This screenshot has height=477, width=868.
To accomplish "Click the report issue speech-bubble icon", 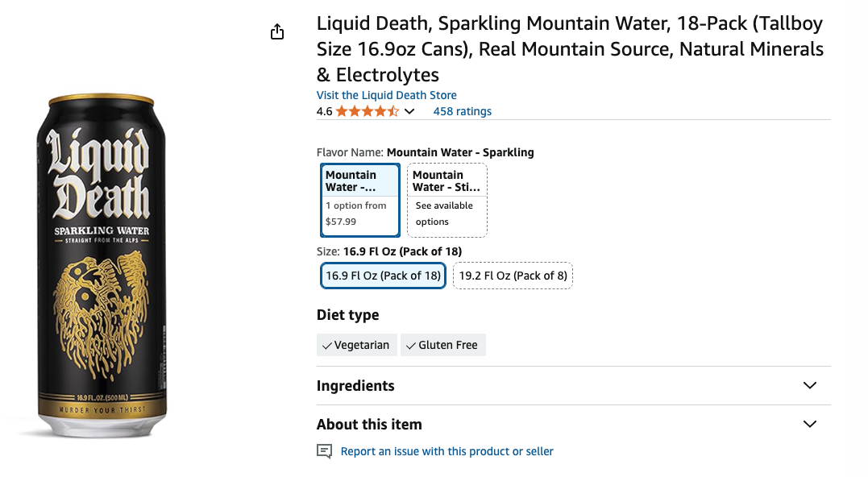I will [x=323, y=451].
